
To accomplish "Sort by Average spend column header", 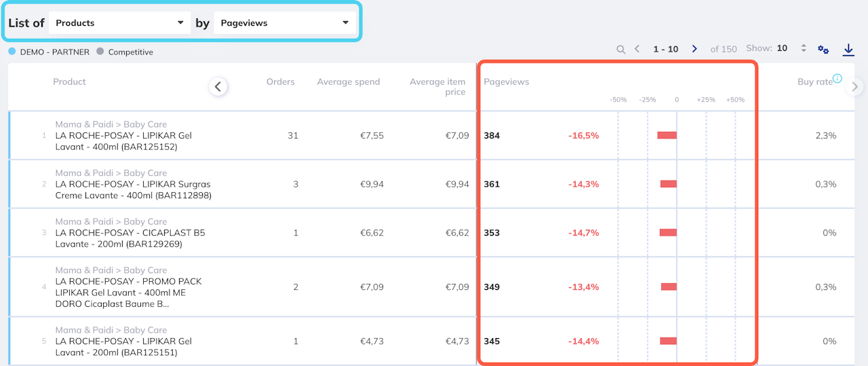I will [x=348, y=81].
